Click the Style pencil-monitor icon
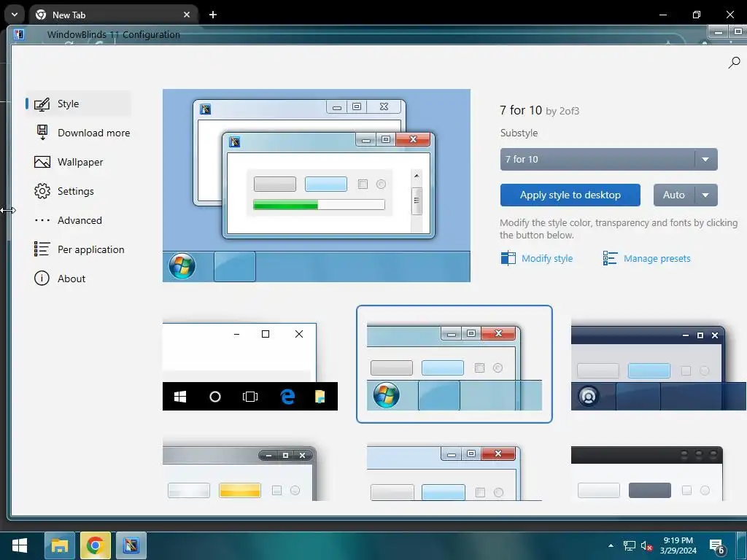Viewport: 747px width, 560px height. (x=42, y=104)
